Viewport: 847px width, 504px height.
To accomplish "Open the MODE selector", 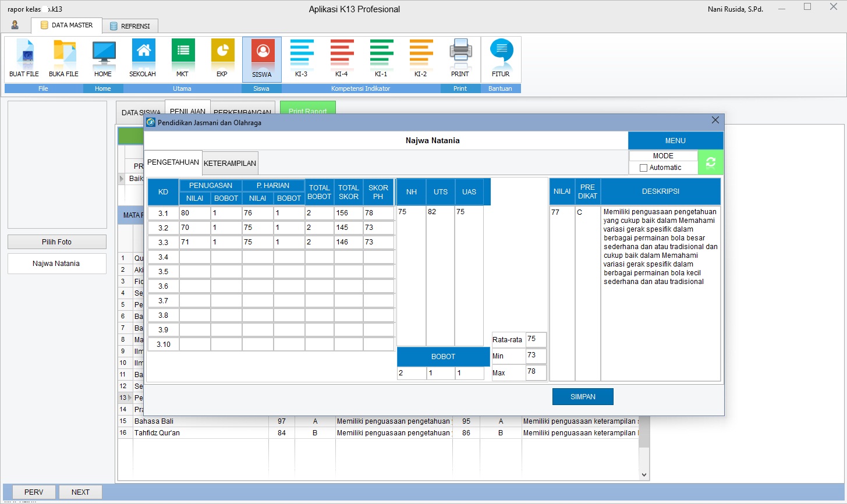I will coord(663,155).
